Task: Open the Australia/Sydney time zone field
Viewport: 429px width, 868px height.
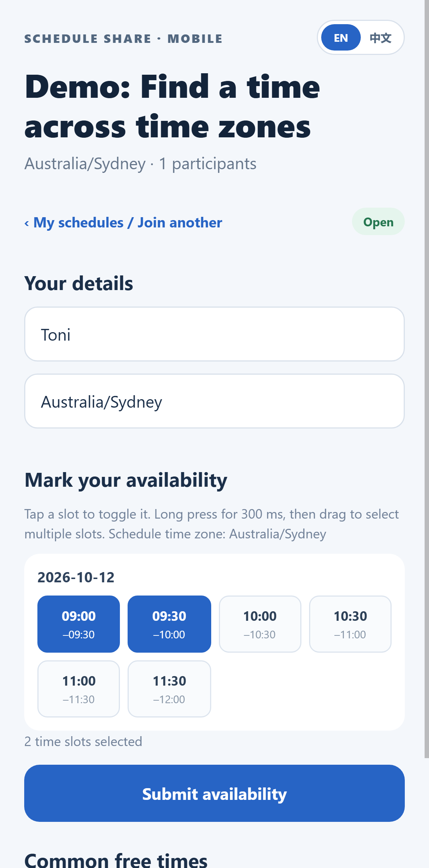Action: click(x=214, y=401)
